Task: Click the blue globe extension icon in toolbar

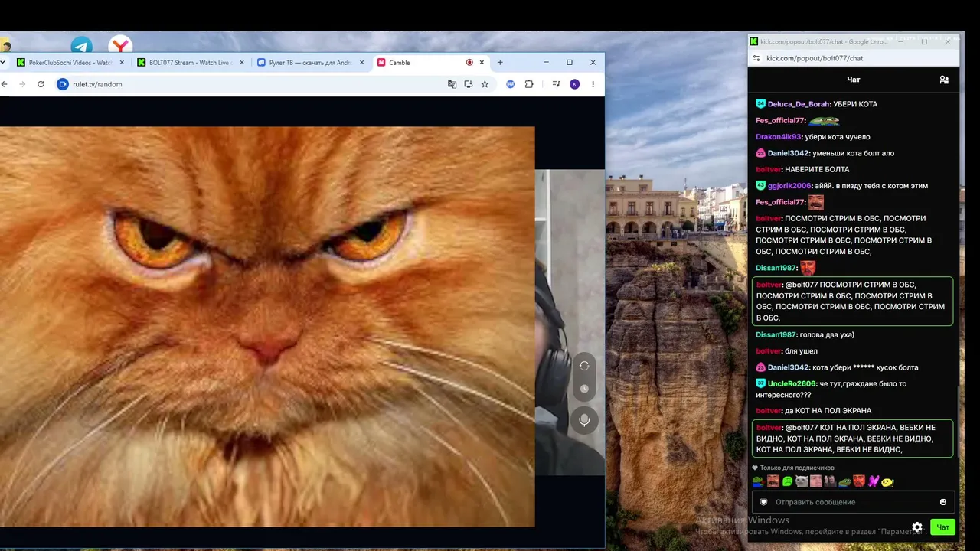Action: [x=511, y=84]
